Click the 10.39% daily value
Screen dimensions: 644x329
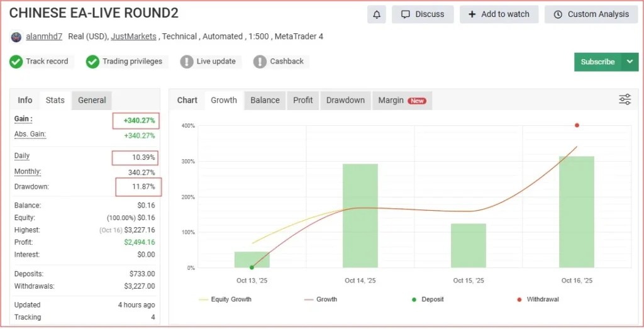[x=143, y=158]
